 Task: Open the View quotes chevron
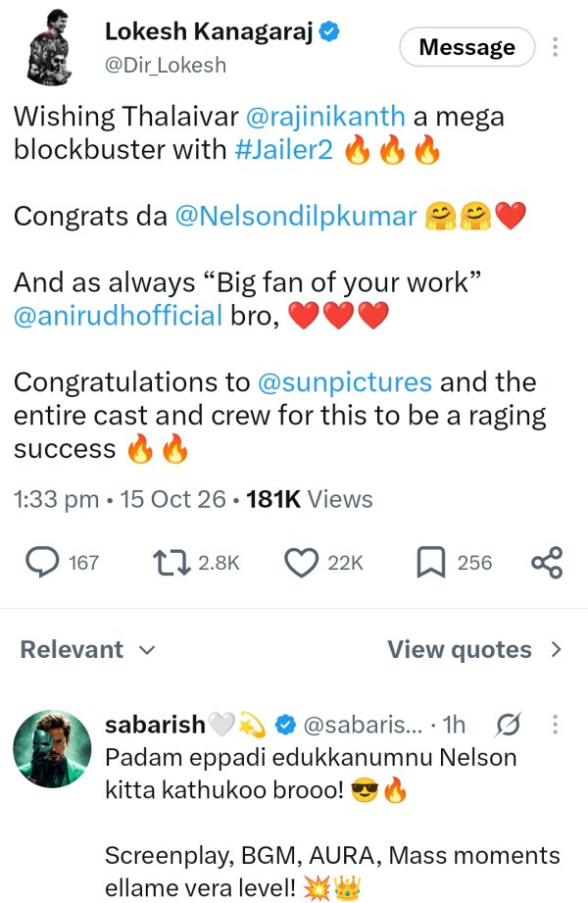coord(556,650)
